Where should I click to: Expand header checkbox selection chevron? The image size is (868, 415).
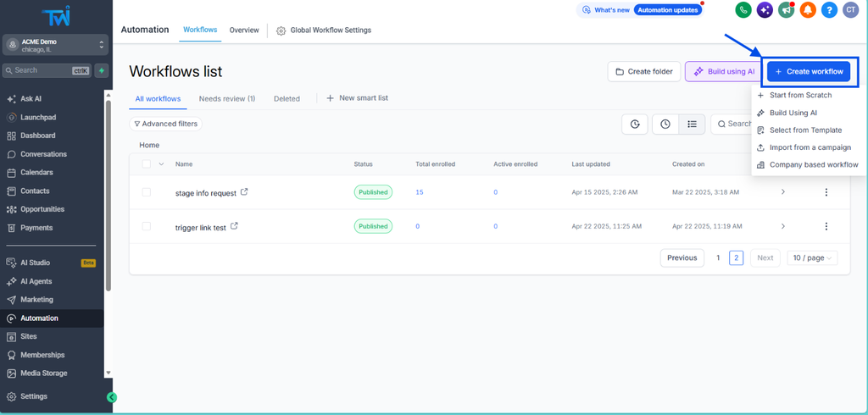pos(161,163)
